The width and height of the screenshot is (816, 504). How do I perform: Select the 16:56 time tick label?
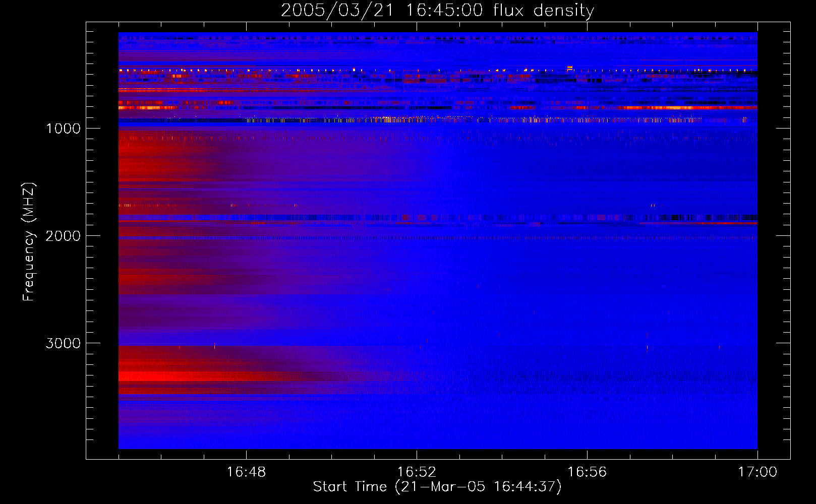[x=587, y=472]
